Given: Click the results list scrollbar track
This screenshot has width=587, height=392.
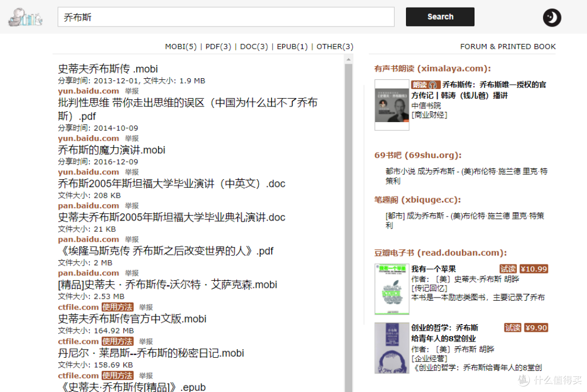Looking at the screenshot, I should (x=348, y=227).
